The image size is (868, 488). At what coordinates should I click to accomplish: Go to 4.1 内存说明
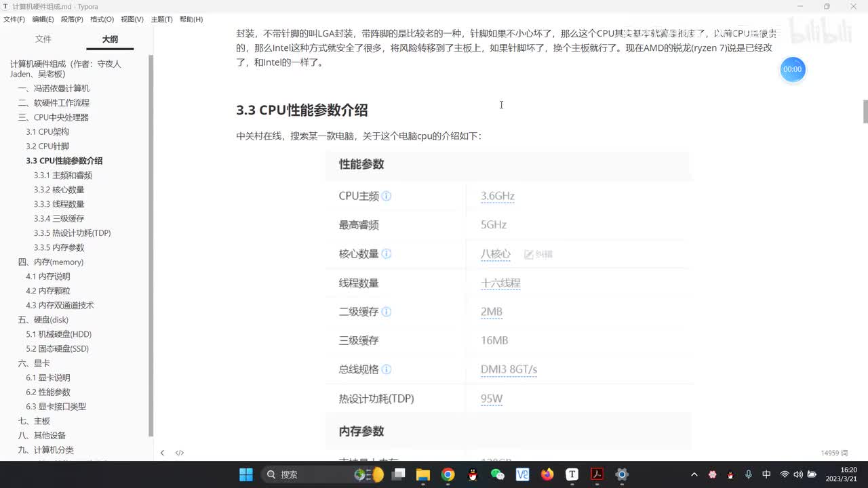(x=48, y=277)
